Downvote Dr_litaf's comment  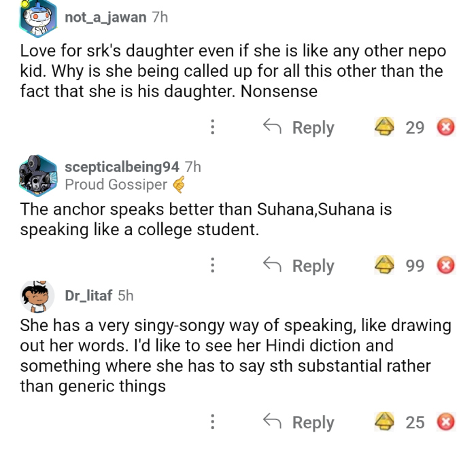click(445, 422)
